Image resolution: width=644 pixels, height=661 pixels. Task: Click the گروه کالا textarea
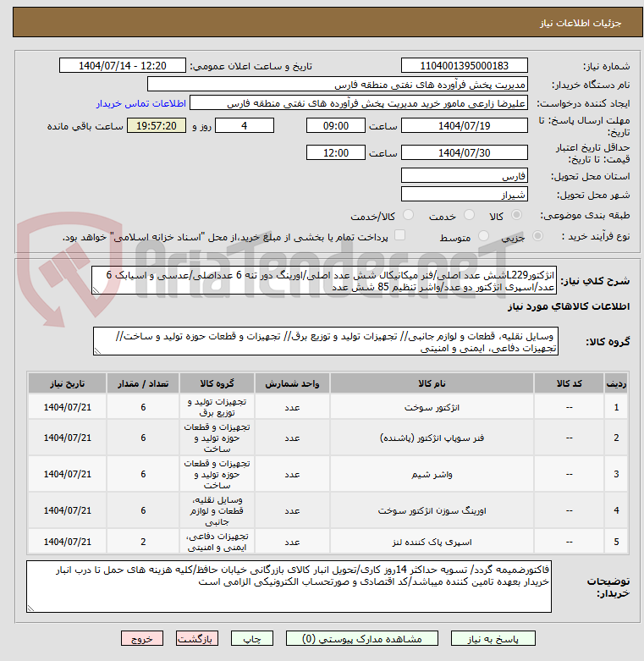coord(325,341)
